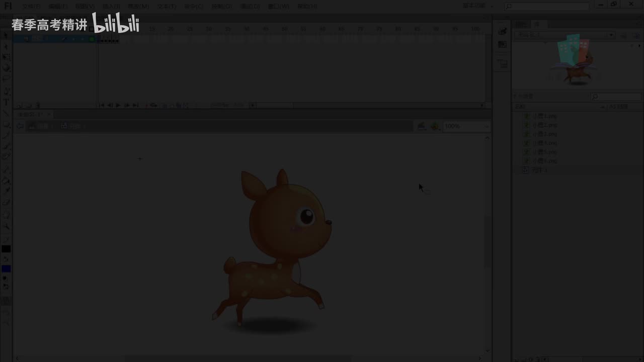This screenshot has width=644, height=362.
Task: Click the Delete layer trash icon
Action: click(x=38, y=106)
